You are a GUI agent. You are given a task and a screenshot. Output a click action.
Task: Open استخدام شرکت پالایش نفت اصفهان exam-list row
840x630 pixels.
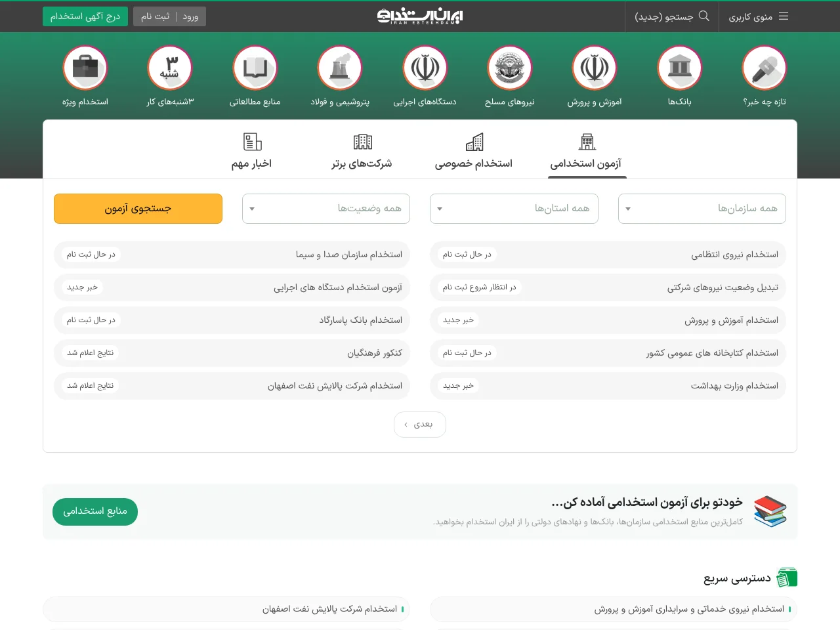[232, 386]
